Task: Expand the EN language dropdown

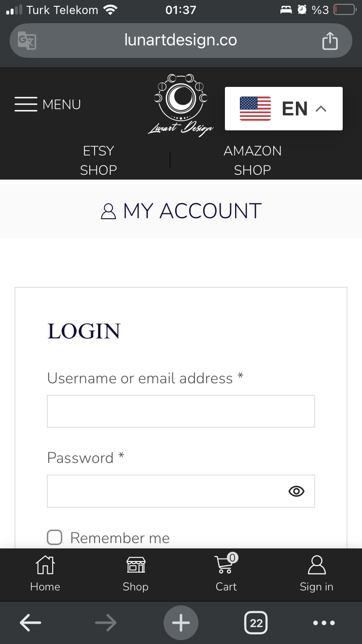Action: click(x=284, y=109)
